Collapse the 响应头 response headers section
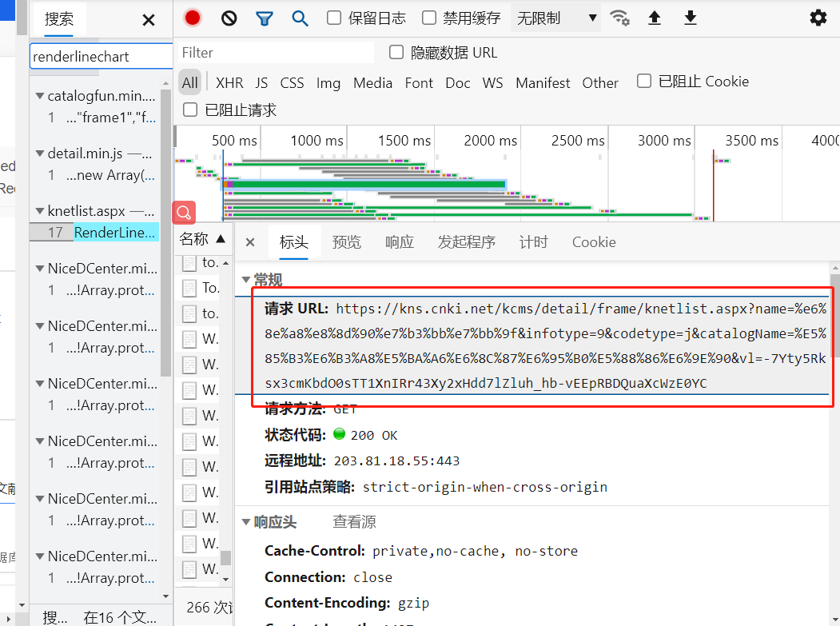Viewport: 840px width, 626px height. pyautogui.click(x=246, y=521)
